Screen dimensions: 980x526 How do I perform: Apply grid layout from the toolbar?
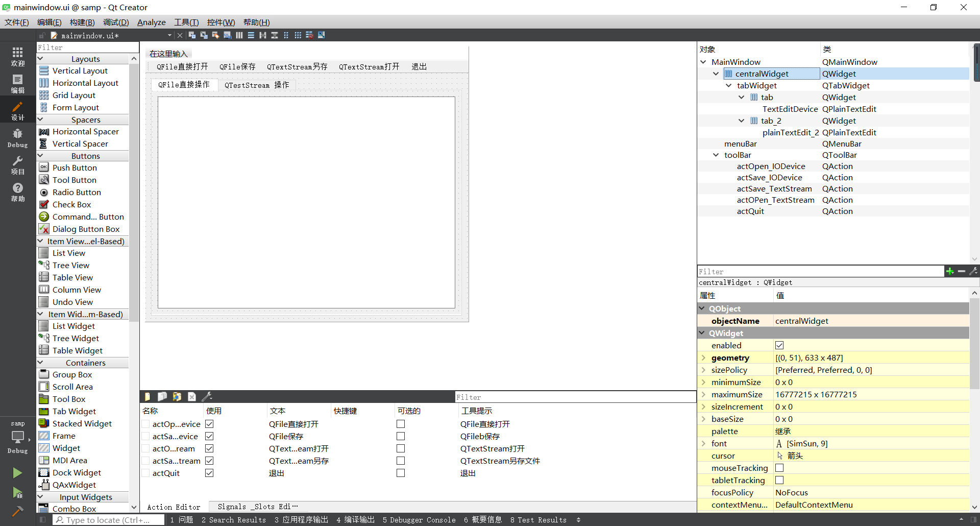click(x=298, y=35)
